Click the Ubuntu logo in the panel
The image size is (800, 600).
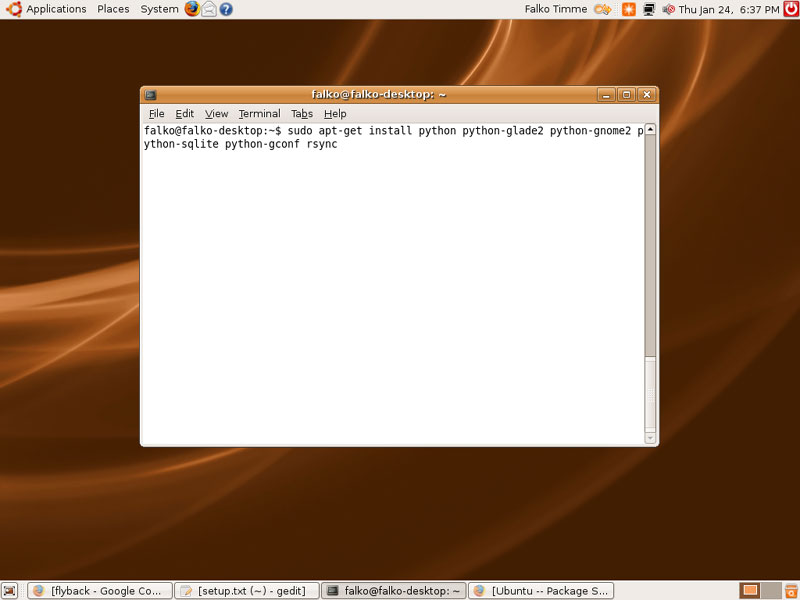(13, 9)
